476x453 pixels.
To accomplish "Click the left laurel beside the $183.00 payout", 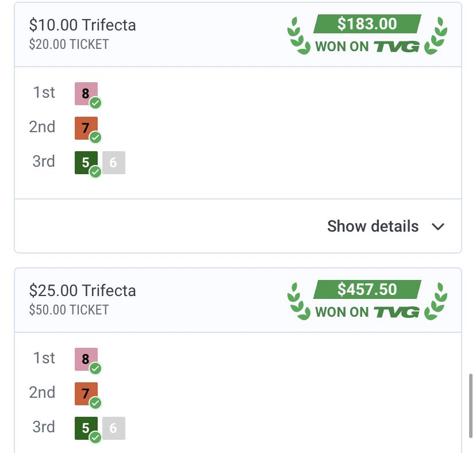I will [297, 36].
